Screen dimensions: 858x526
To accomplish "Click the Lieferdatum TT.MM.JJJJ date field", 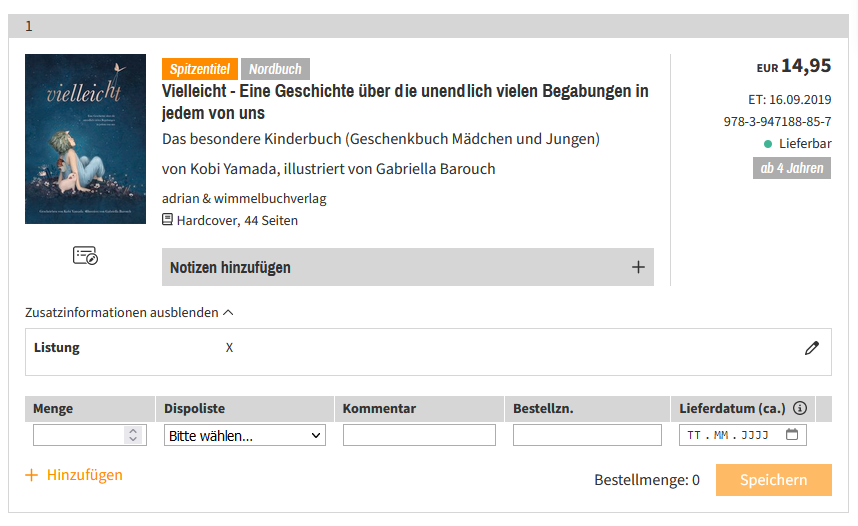I will (743, 435).
